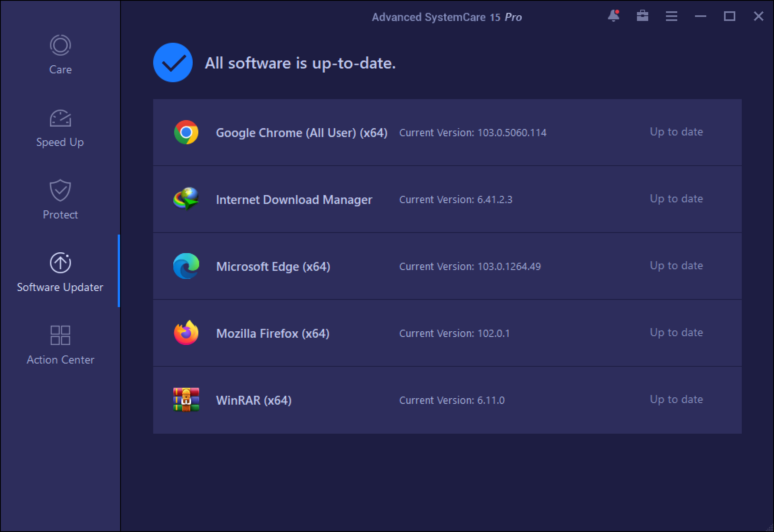Switch to the Protect tab label

point(60,214)
